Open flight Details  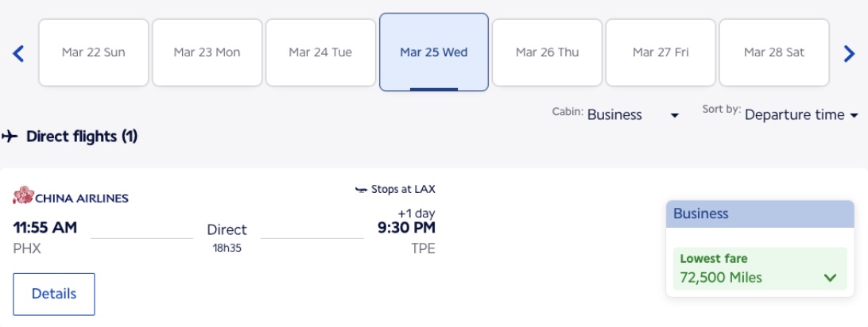click(54, 294)
